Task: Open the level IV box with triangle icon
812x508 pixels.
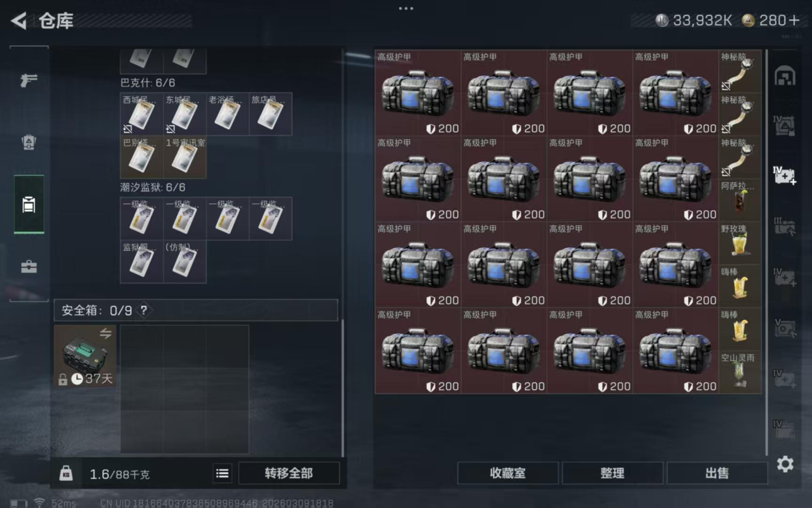Action: click(x=785, y=126)
